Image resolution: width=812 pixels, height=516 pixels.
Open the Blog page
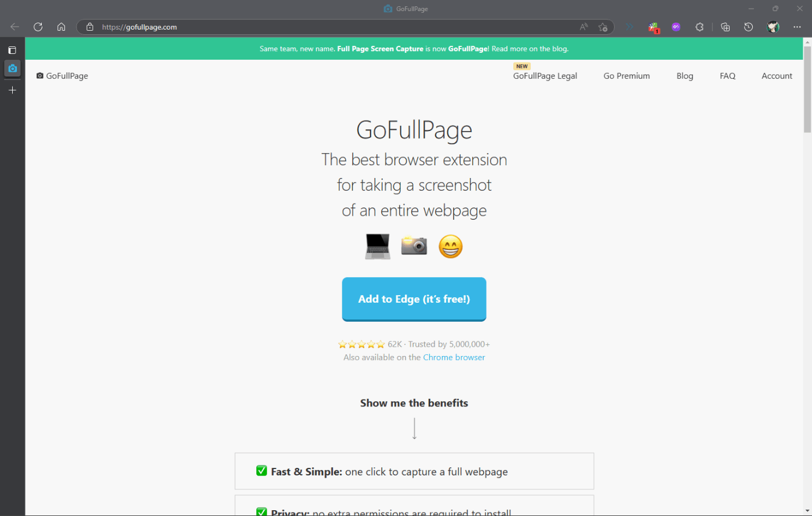click(x=685, y=76)
